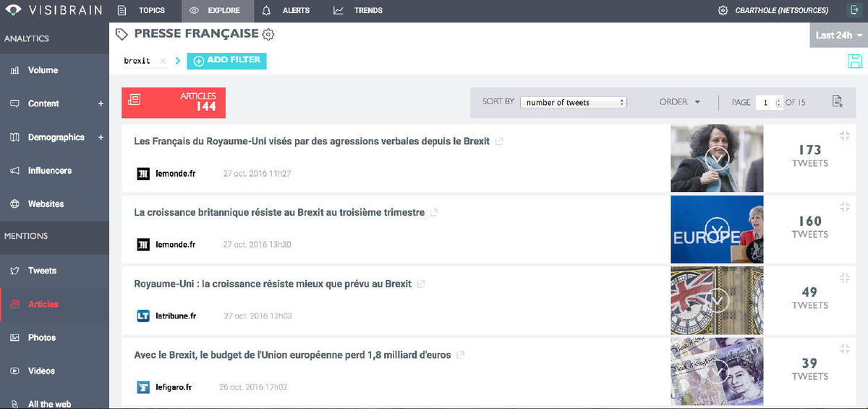
Task: Click the export document icon beside pagination
Action: coord(838,102)
